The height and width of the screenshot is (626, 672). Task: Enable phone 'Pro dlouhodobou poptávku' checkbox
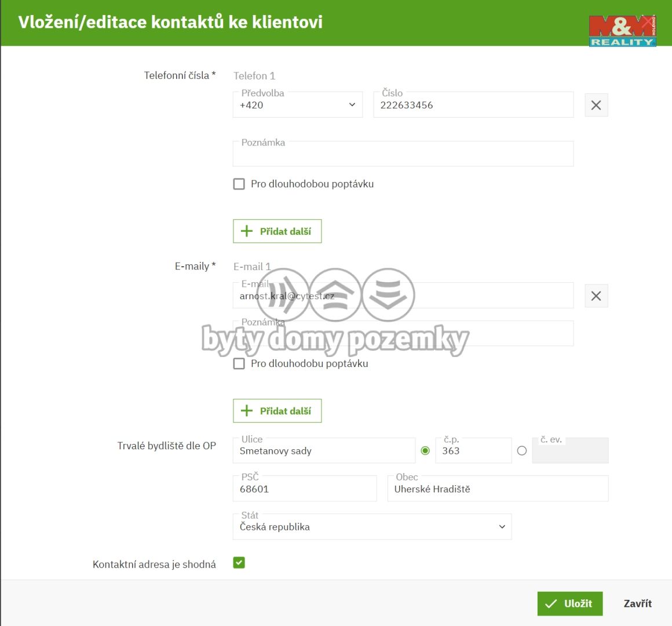[x=239, y=184]
